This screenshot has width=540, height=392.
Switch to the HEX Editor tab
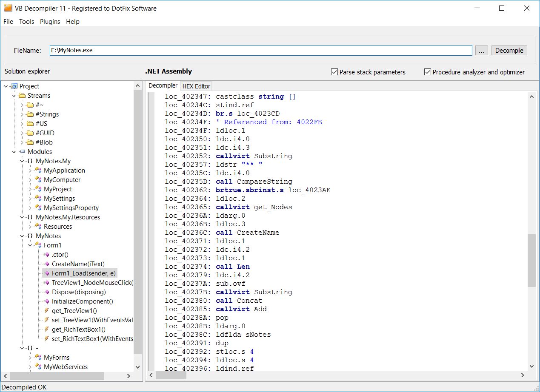point(196,86)
